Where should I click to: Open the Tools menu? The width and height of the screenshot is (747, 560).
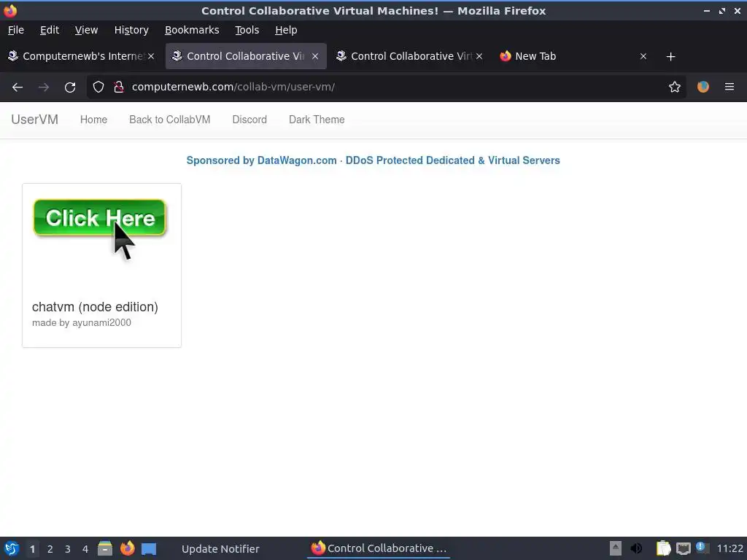click(x=247, y=30)
